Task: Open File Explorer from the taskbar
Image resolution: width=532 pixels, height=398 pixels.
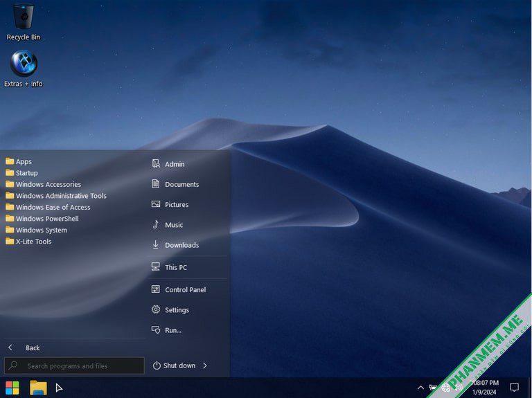Action: pos(38,388)
